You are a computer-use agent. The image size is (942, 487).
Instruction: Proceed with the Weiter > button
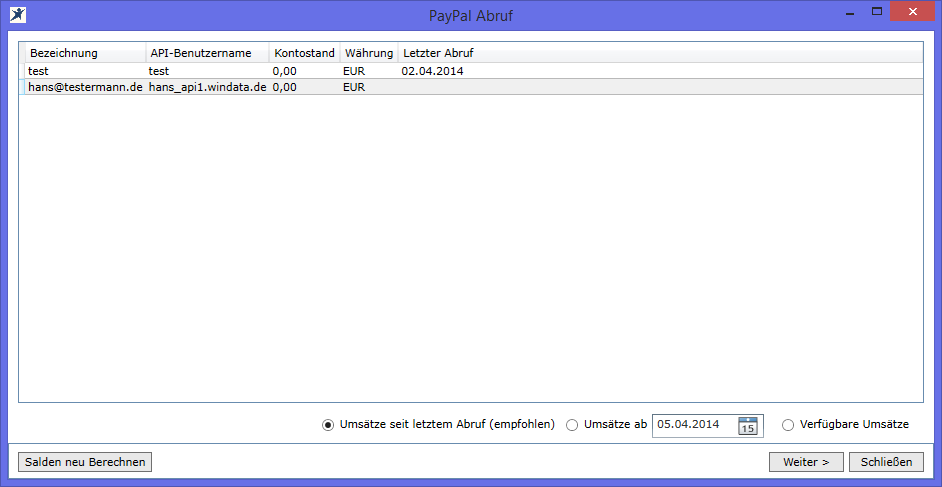[x=806, y=462]
